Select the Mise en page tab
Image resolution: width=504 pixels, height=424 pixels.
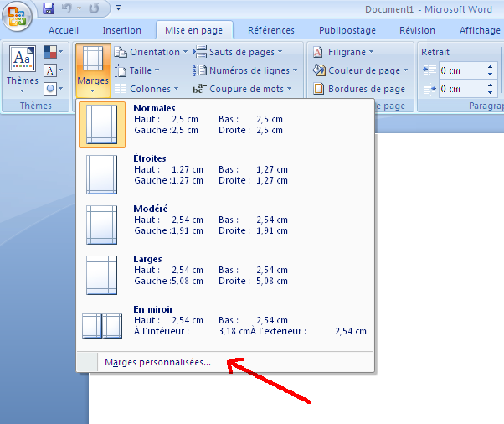click(x=194, y=30)
